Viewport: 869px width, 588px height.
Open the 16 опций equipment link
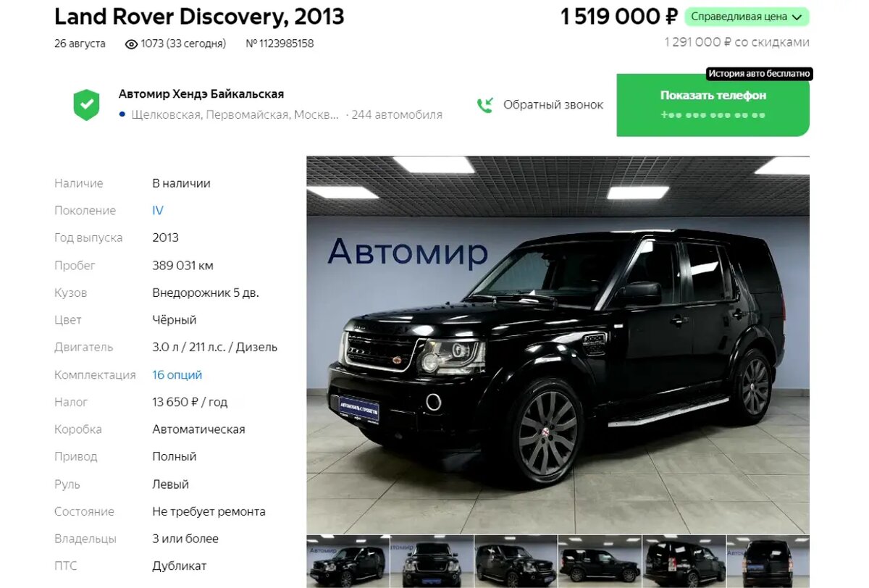click(x=177, y=375)
